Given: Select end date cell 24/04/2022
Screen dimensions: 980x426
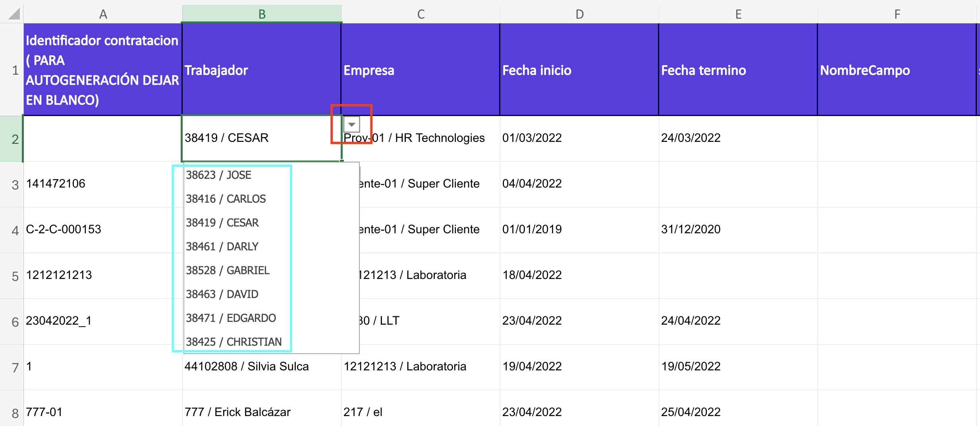Looking at the screenshot, I should click(x=738, y=321).
